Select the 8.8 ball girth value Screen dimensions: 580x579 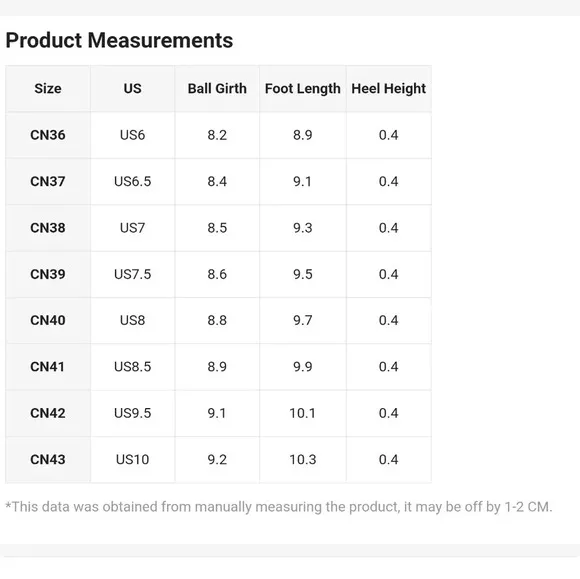click(217, 320)
